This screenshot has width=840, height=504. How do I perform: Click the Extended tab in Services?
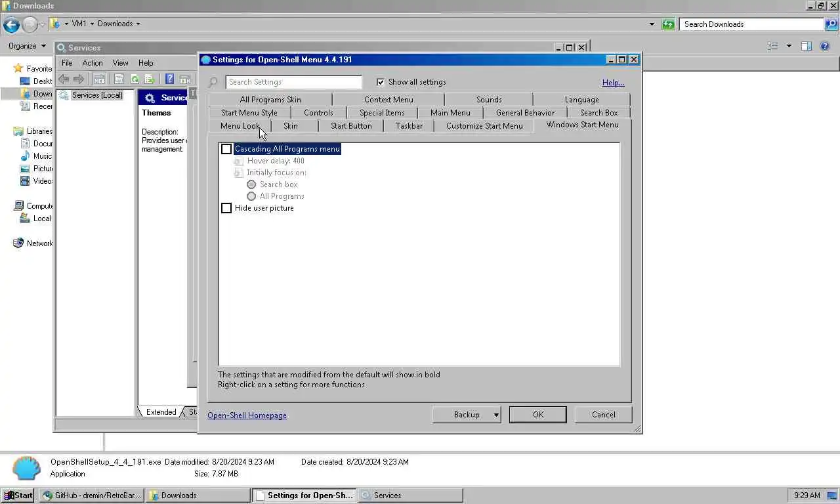click(x=161, y=412)
